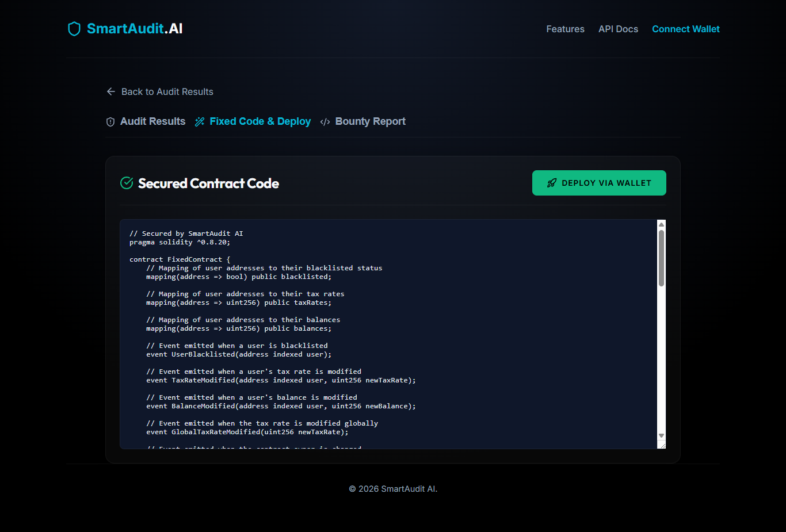786x532 pixels.
Task: Click the Audit Results shield icon
Action: tap(110, 122)
